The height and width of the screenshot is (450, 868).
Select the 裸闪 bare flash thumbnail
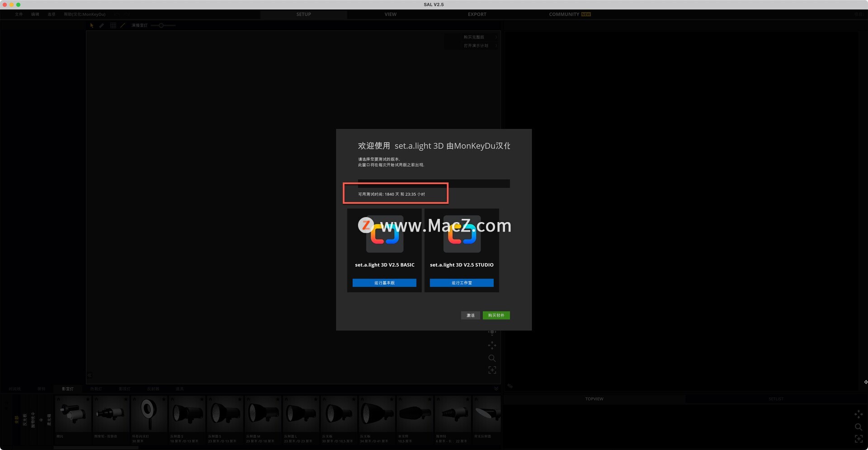pyautogui.click(x=73, y=414)
